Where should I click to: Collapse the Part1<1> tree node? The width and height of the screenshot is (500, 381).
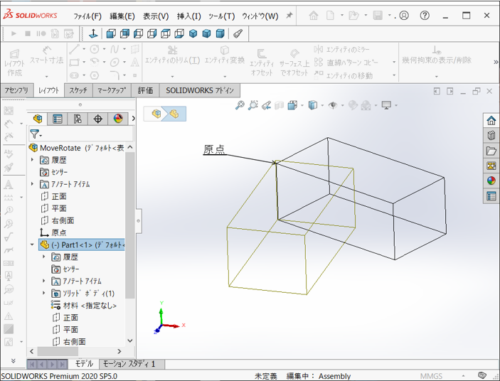(32, 245)
